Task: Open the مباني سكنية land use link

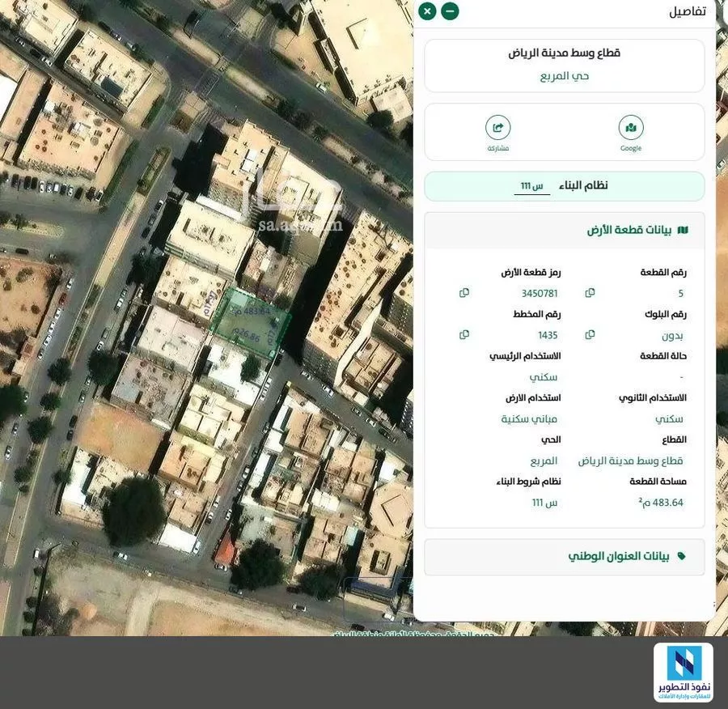Action: [x=530, y=419]
